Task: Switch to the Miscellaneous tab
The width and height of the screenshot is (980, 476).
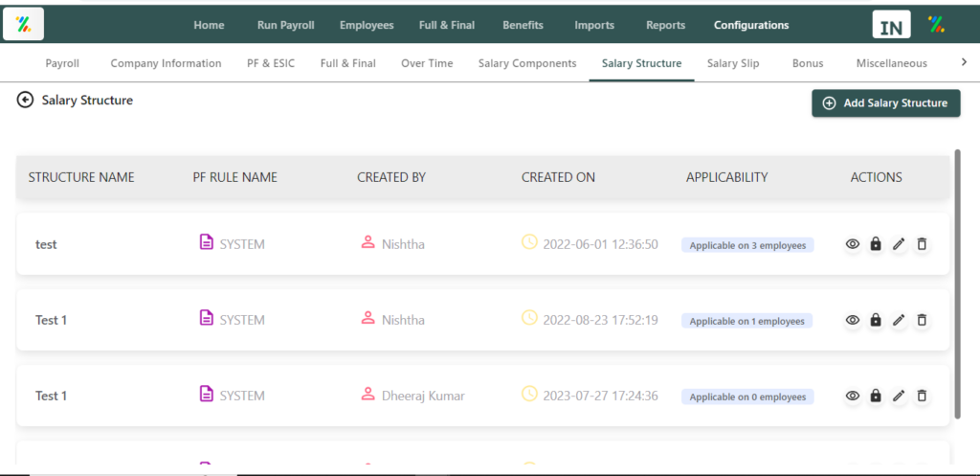Action: [x=891, y=63]
